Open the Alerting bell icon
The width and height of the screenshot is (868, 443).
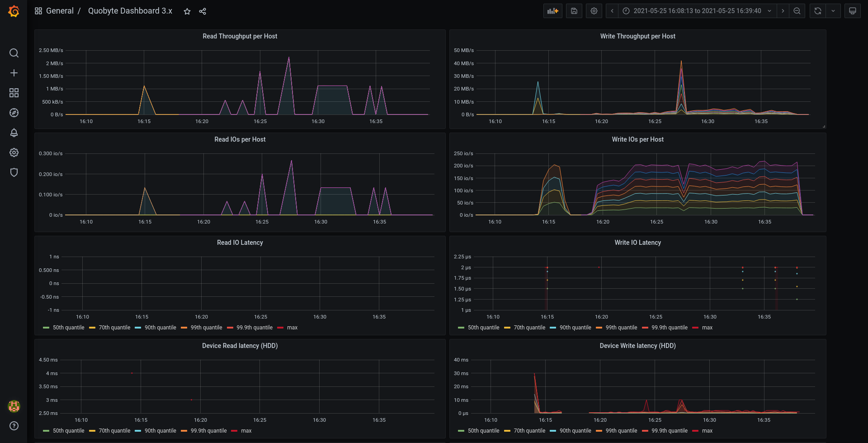pyautogui.click(x=14, y=133)
